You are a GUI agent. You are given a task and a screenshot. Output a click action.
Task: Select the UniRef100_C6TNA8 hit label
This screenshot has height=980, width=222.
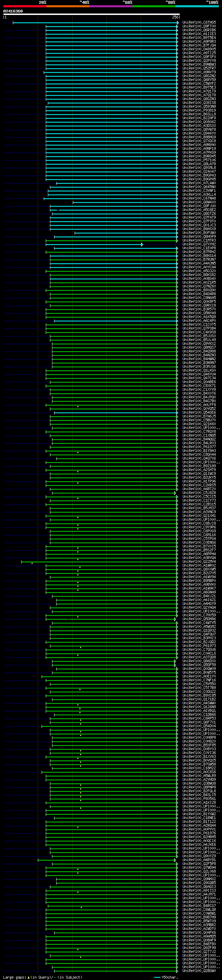[199, 198]
